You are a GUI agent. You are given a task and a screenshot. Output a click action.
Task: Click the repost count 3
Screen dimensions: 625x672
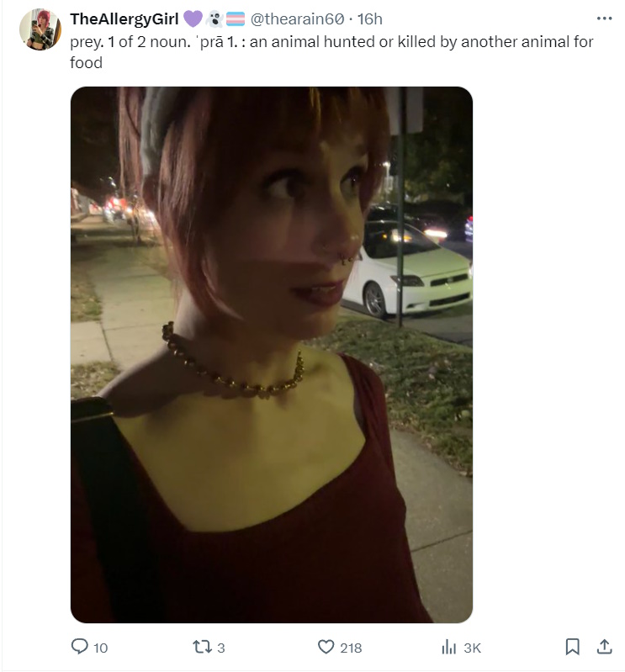tap(220, 648)
